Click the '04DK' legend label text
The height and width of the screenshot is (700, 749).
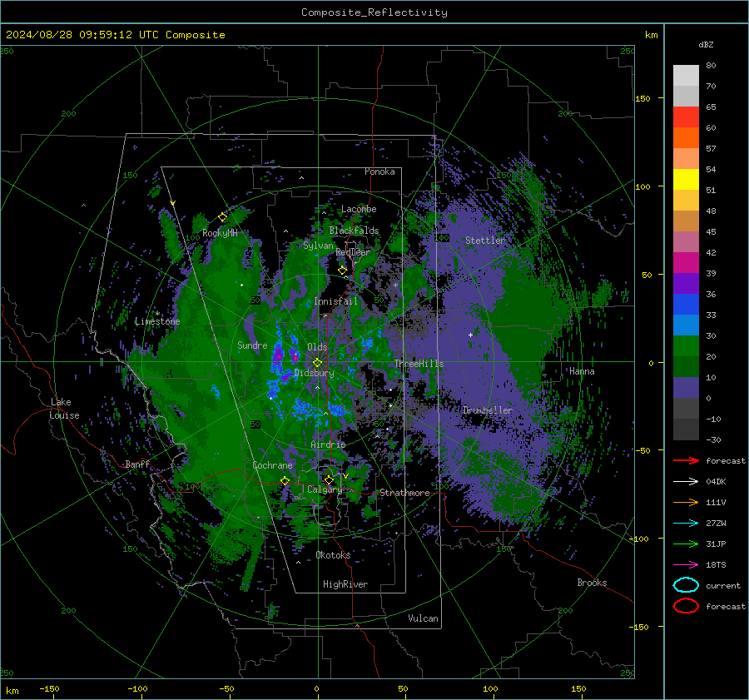(x=716, y=482)
